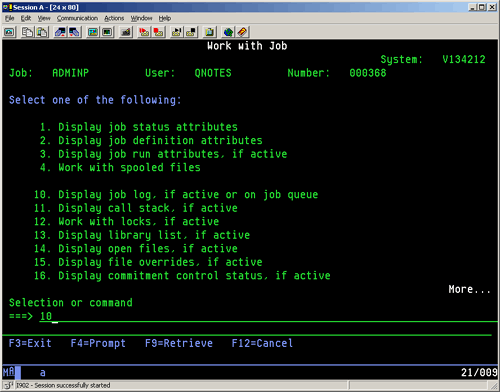Click the Quit macro playback icon
500x392 pixels.
[191, 32]
